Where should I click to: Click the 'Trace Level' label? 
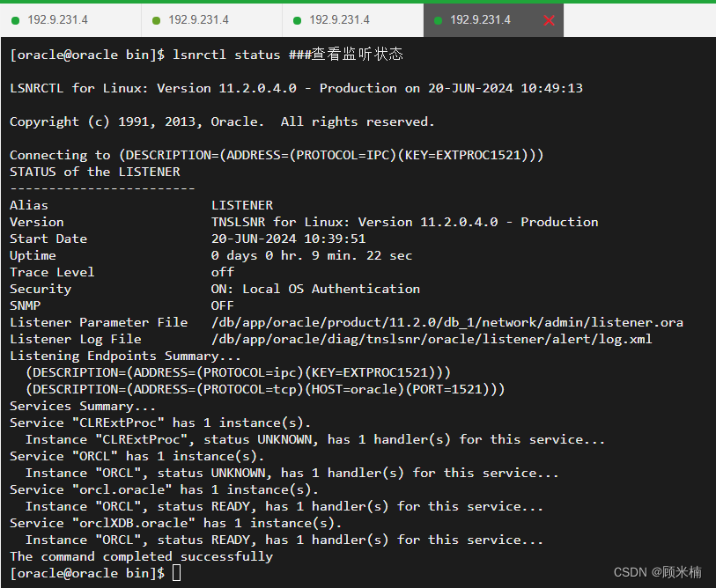(x=52, y=273)
